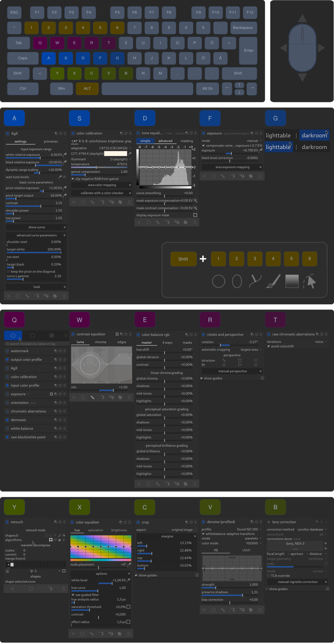
Task: Click the white relative exposure picker in AgX
Action: point(65,154)
